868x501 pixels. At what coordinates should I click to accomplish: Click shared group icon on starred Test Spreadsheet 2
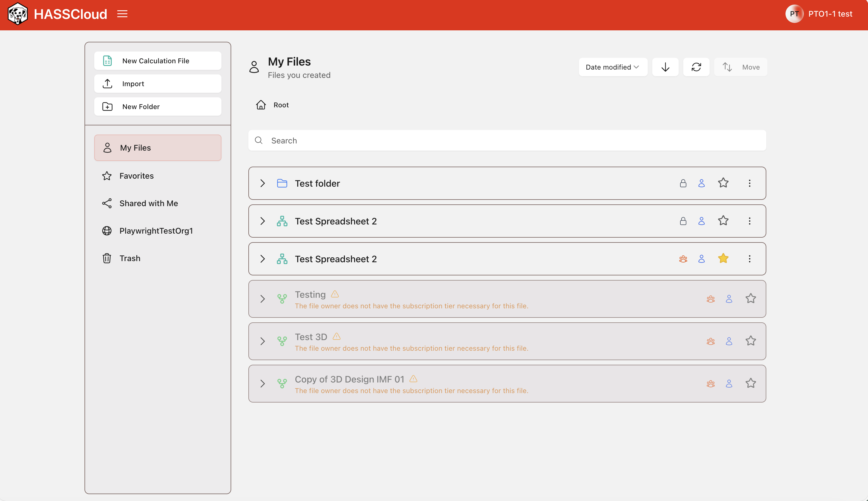[683, 259]
